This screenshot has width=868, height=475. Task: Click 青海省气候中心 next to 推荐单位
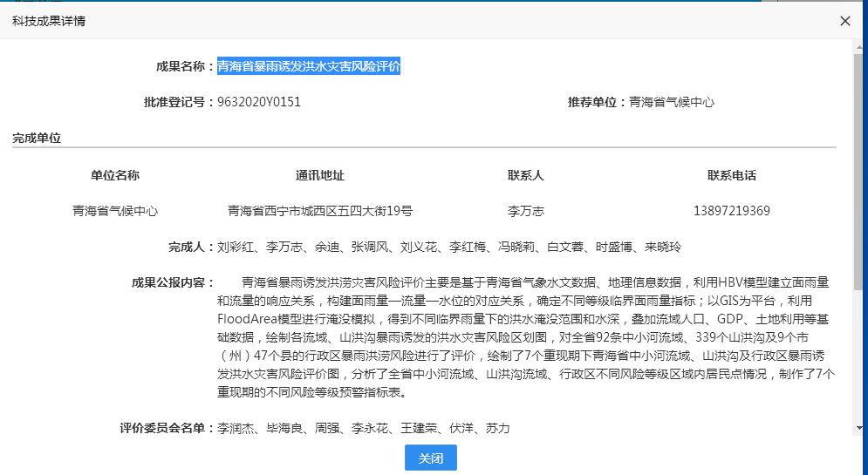[672, 102]
